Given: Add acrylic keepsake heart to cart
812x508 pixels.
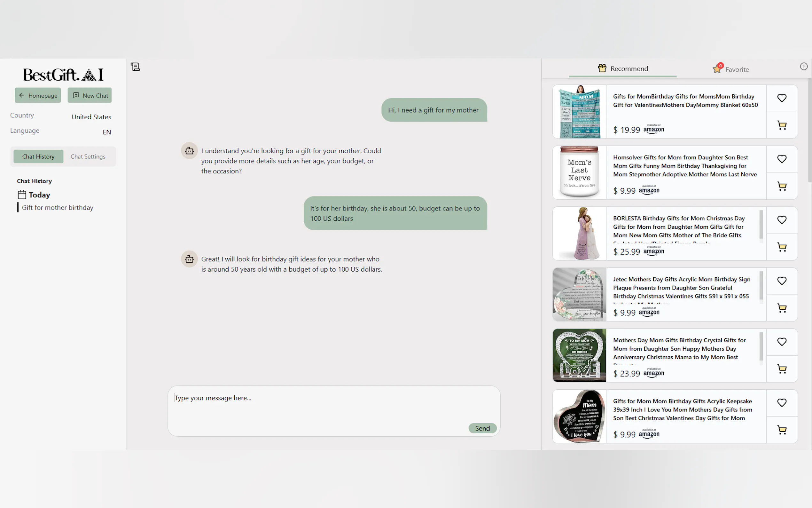Looking at the screenshot, I should coord(782,430).
